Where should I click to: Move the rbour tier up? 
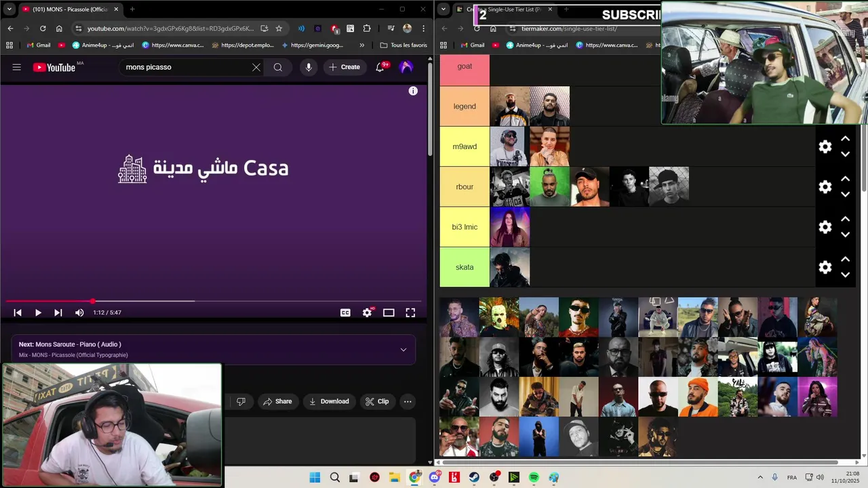tap(846, 179)
